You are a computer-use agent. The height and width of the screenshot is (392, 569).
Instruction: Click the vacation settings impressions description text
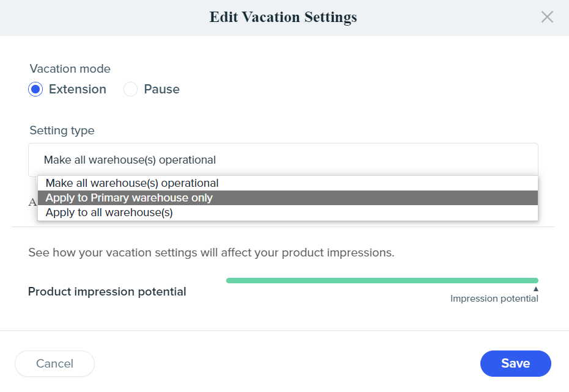point(211,252)
